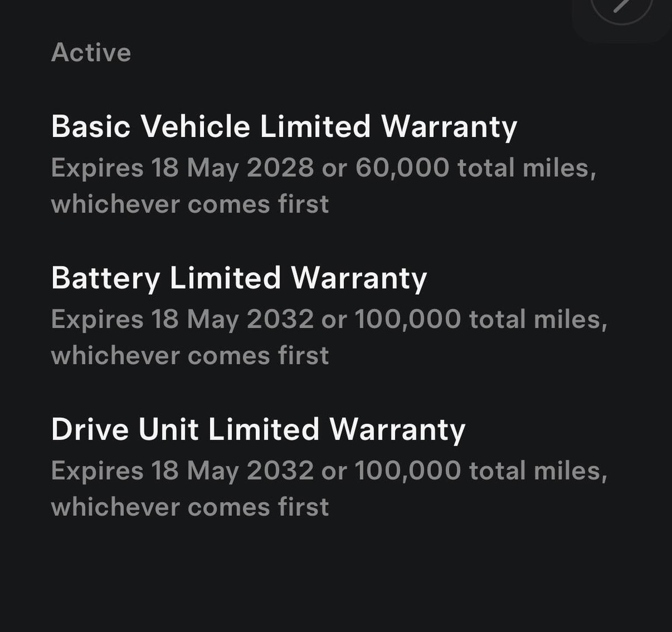This screenshot has width=672, height=632.
Task: Click Drive Unit warranty's 18 May 2032 date
Action: click(x=232, y=470)
